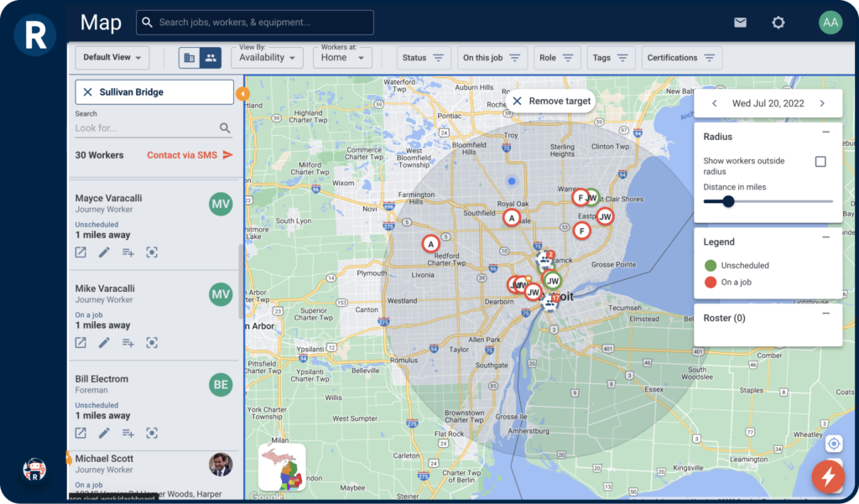Select the Mayce Varacalli worker name
Screen dimensions: 859x504
pos(108,198)
